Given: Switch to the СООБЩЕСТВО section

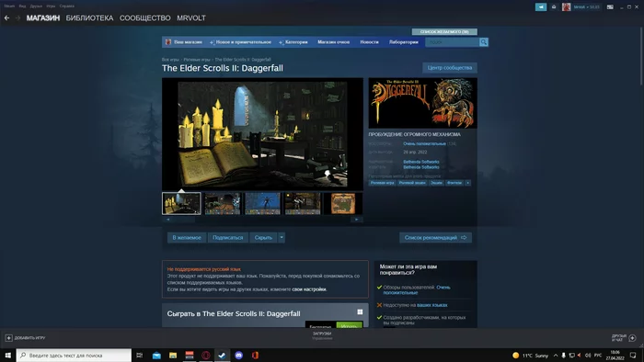Looking at the screenshot, I should 145,18.
